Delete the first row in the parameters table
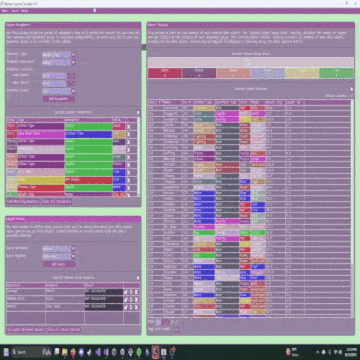Image resolution: width=360 pixels, height=360 pixels. [128, 127]
